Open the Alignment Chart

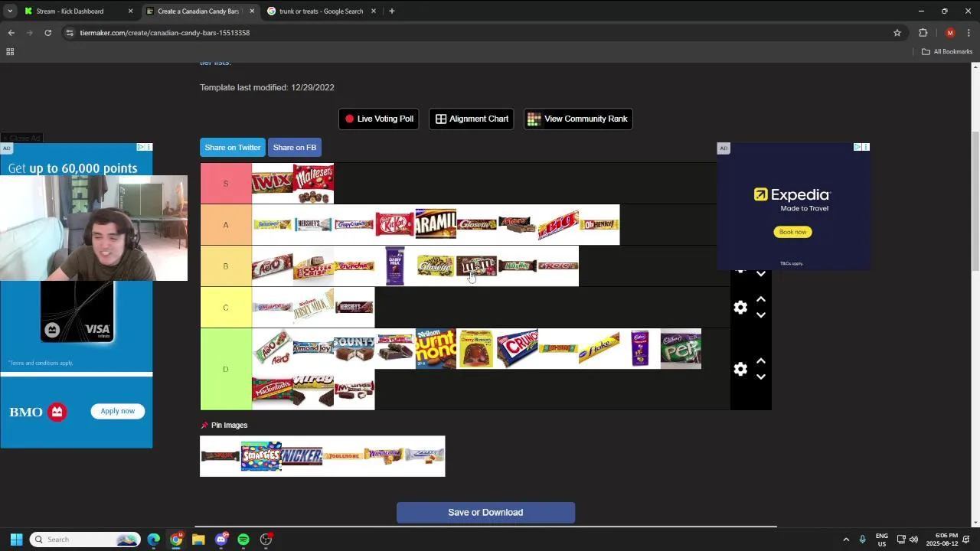coord(472,119)
